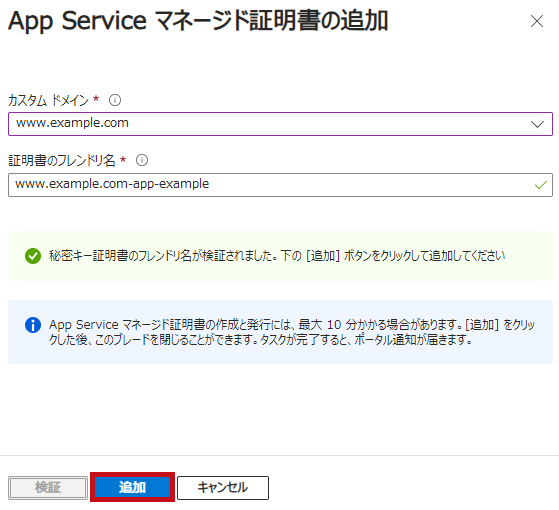
Task: Click the info icon beside カスタム ドメイン
Action: [x=115, y=100]
